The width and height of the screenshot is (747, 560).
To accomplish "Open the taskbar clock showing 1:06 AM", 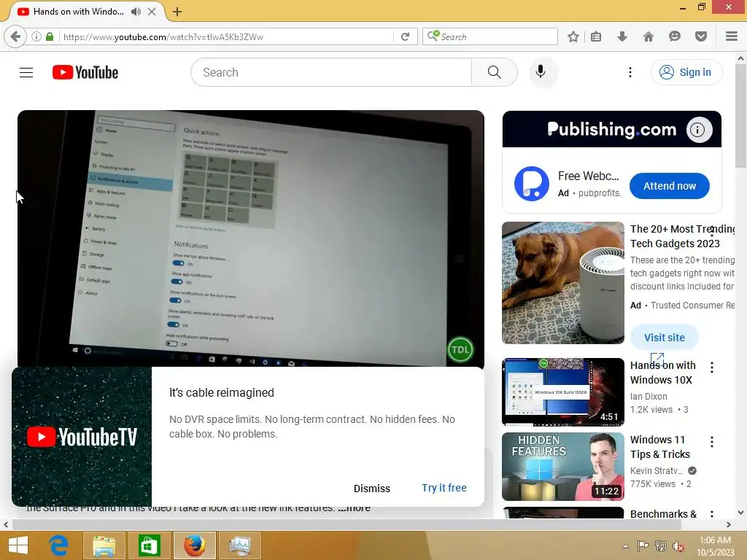I will pos(715,546).
